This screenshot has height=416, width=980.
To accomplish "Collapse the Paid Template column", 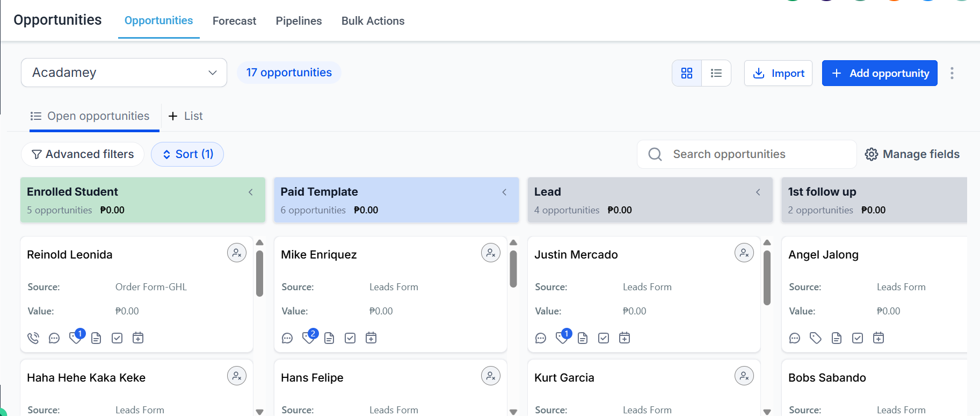I will point(504,192).
